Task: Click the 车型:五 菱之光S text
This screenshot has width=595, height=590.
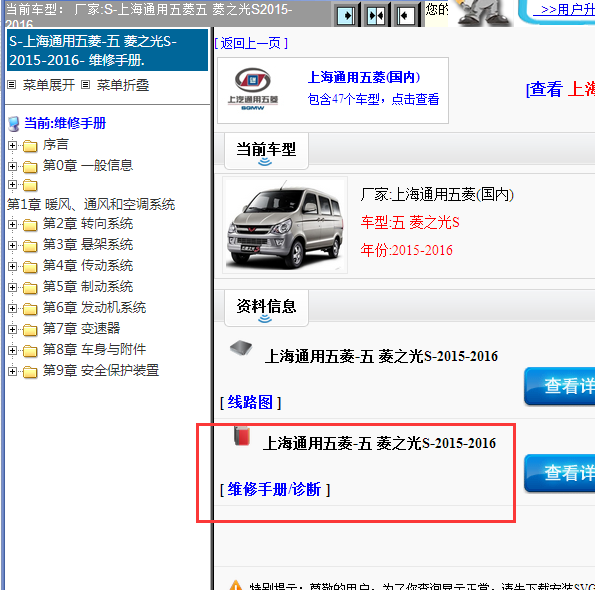Action: [410, 222]
